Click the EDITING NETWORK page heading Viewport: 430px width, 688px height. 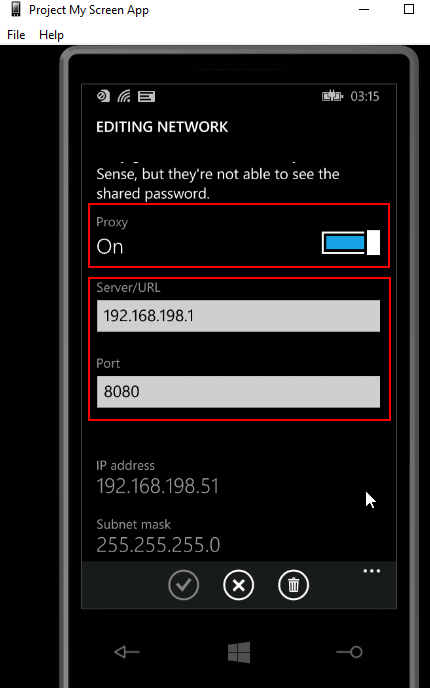point(162,127)
